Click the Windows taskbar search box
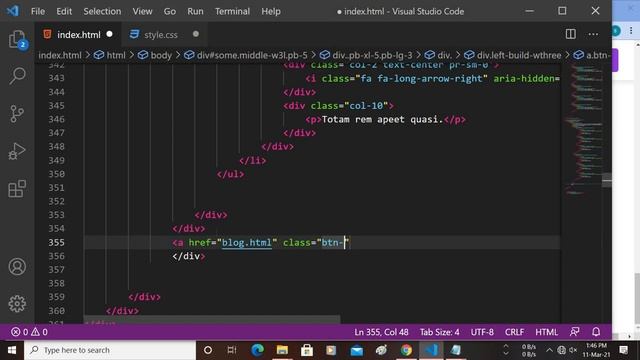Viewport: 640px width, 360px height. pos(110,350)
